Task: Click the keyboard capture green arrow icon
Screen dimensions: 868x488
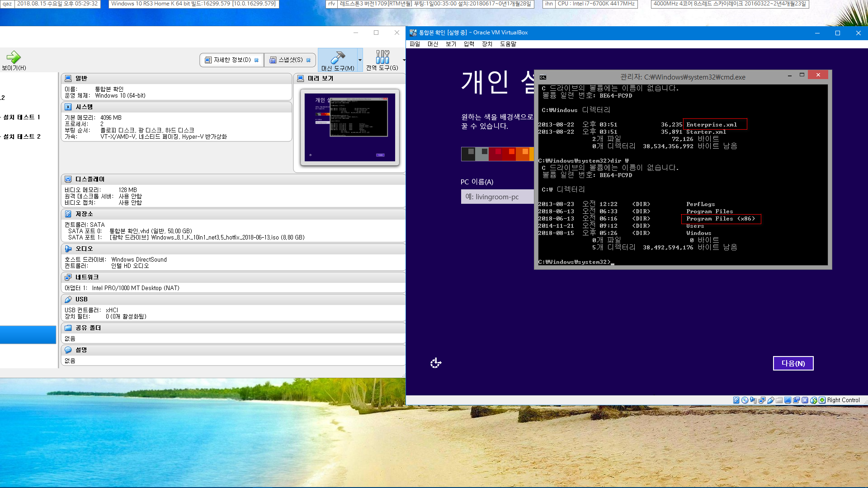Action: (x=822, y=400)
